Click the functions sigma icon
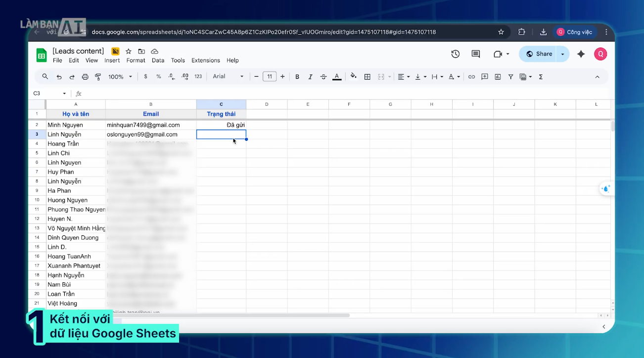Screen dimensions: 644x358 [x=541, y=77]
